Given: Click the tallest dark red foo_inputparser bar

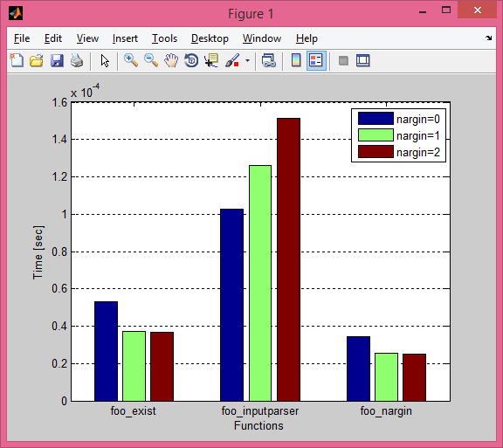Looking at the screenshot, I should click(x=289, y=259).
